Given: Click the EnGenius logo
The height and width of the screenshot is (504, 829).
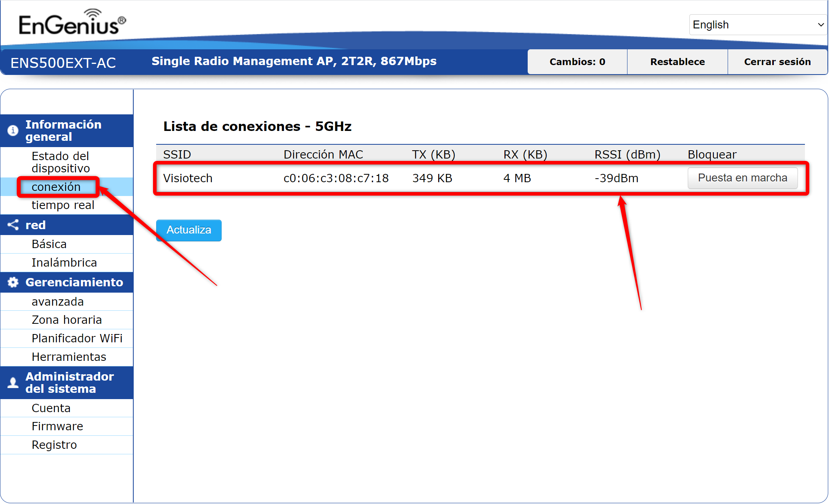Looking at the screenshot, I should 72,22.
